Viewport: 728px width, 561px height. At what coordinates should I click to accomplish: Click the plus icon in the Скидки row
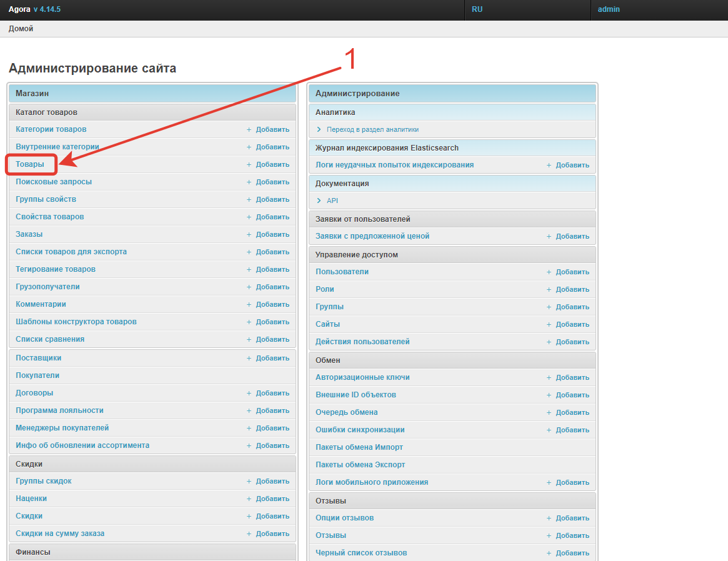click(249, 517)
